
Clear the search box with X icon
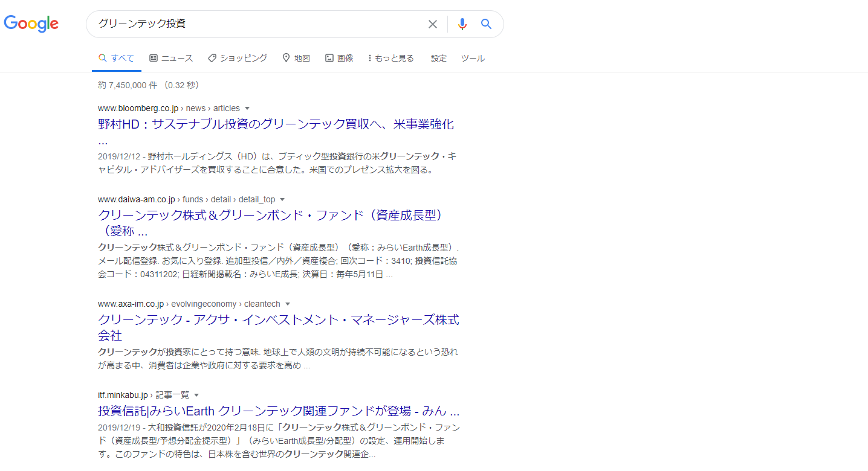point(433,24)
